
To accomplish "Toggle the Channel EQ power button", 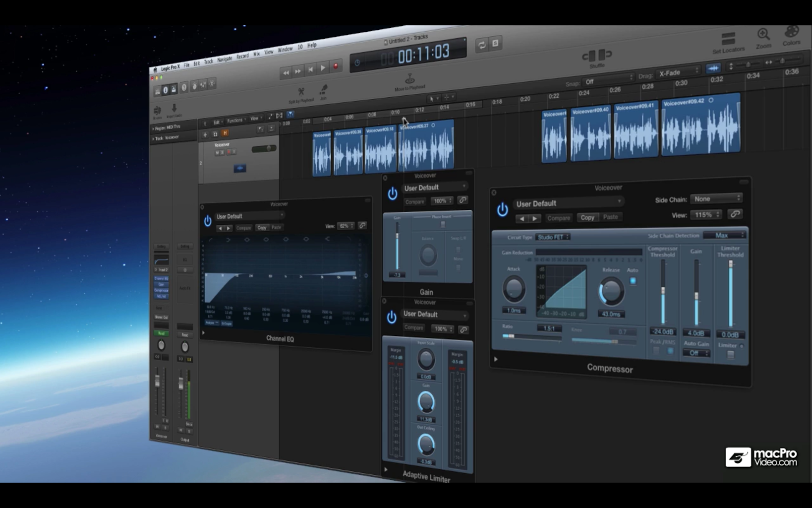I will coord(208,221).
